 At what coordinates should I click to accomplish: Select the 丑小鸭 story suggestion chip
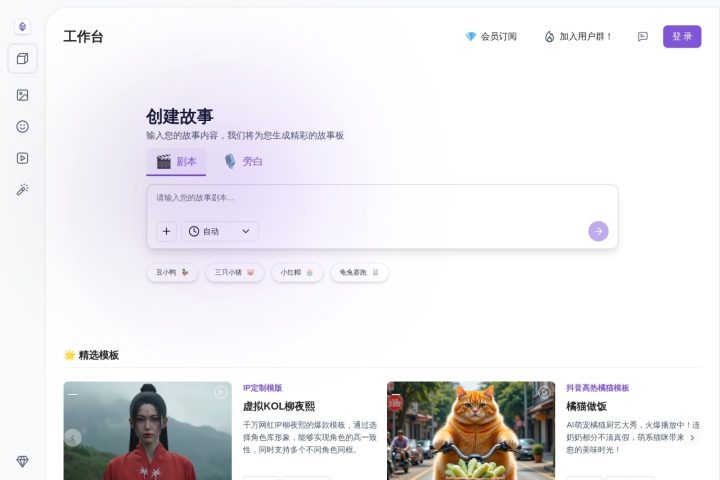coord(172,272)
